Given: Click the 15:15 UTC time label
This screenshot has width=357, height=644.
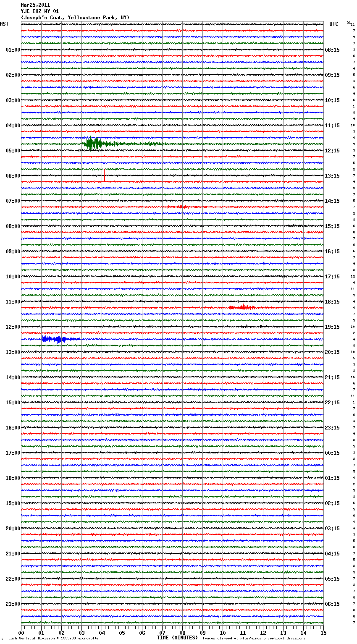Looking at the screenshot, I should pos(332,226).
